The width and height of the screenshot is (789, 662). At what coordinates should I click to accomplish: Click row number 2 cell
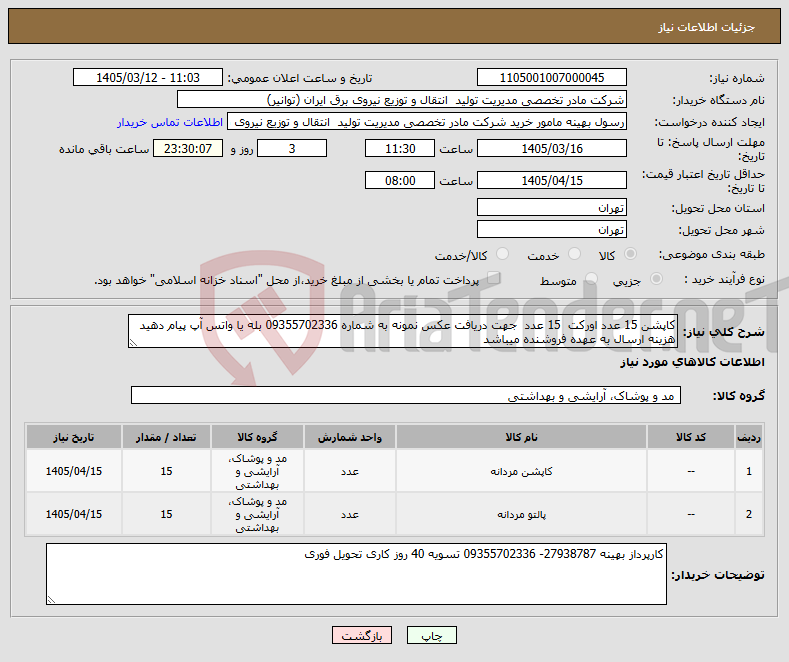click(x=749, y=514)
